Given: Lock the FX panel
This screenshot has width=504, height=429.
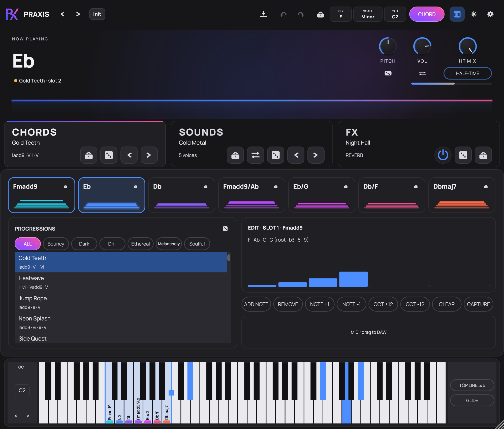Looking at the screenshot, I should [483, 155].
